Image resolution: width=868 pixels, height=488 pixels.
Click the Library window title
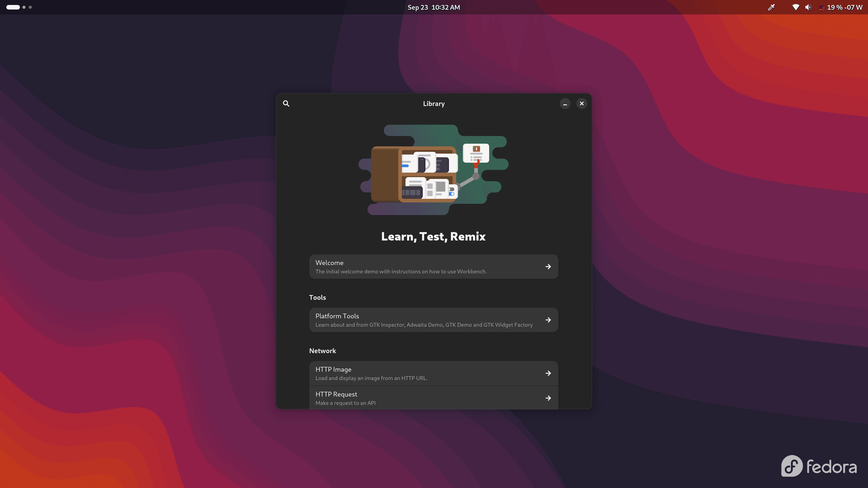coord(434,104)
